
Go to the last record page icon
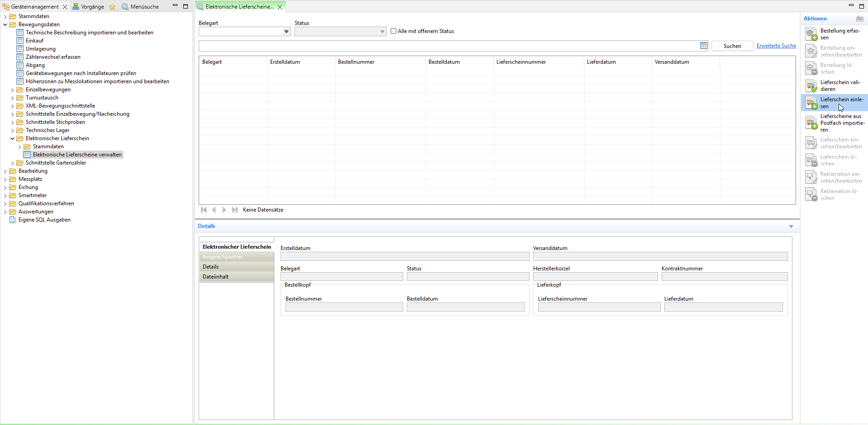point(234,210)
